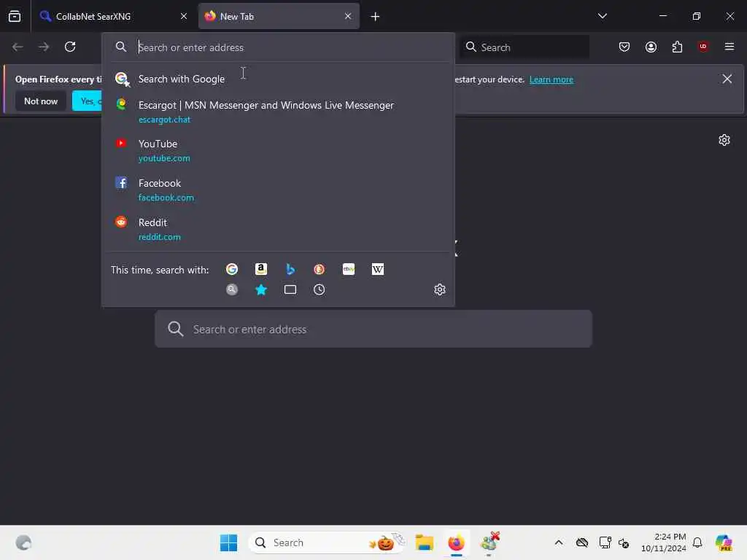Screen dimensions: 747x560
Task: Open the Learn more link
Action: pyautogui.click(x=551, y=79)
